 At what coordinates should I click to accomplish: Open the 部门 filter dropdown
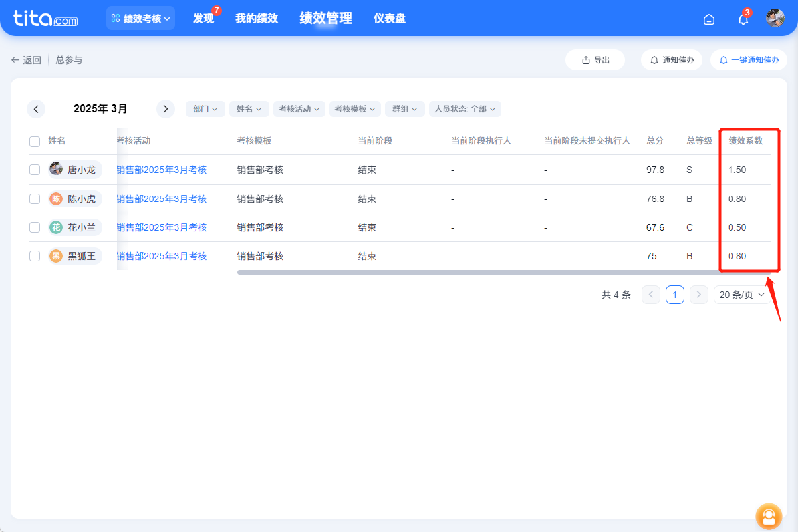(205, 108)
